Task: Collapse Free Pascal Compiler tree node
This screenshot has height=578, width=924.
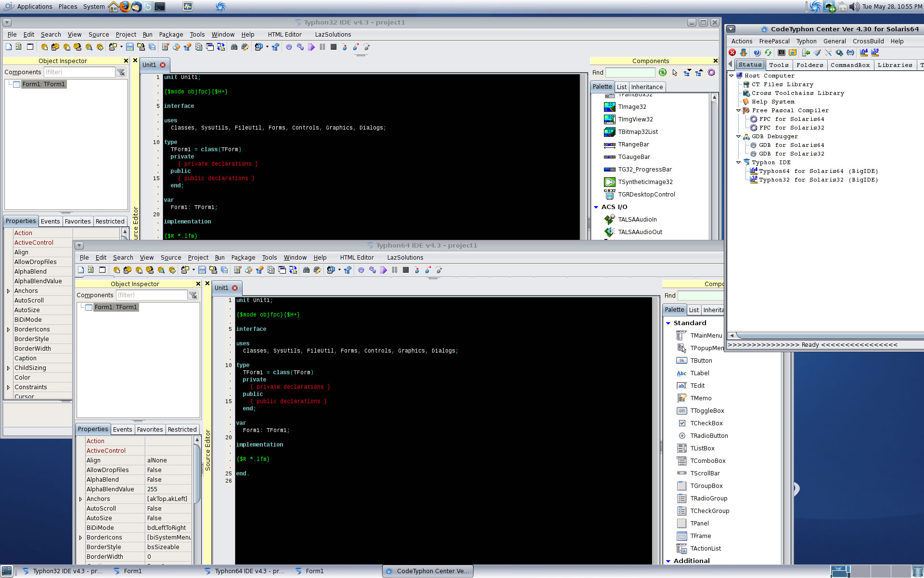Action: click(x=739, y=110)
